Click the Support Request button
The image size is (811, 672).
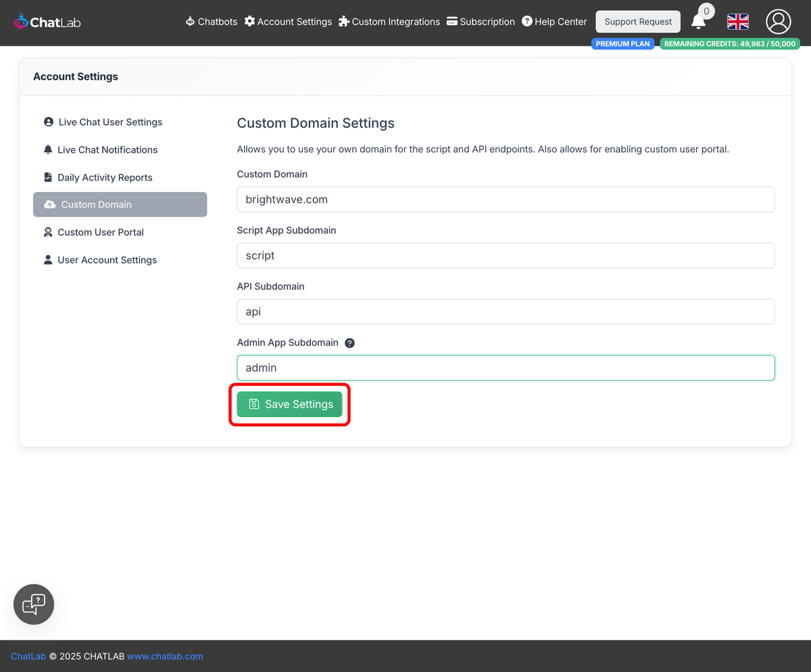637,21
